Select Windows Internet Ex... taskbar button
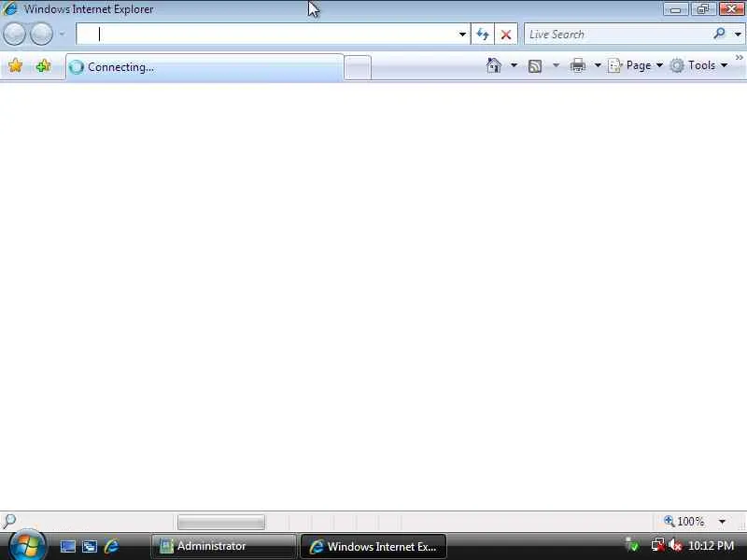Screen dimensions: 747x560 (x=373, y=546)
